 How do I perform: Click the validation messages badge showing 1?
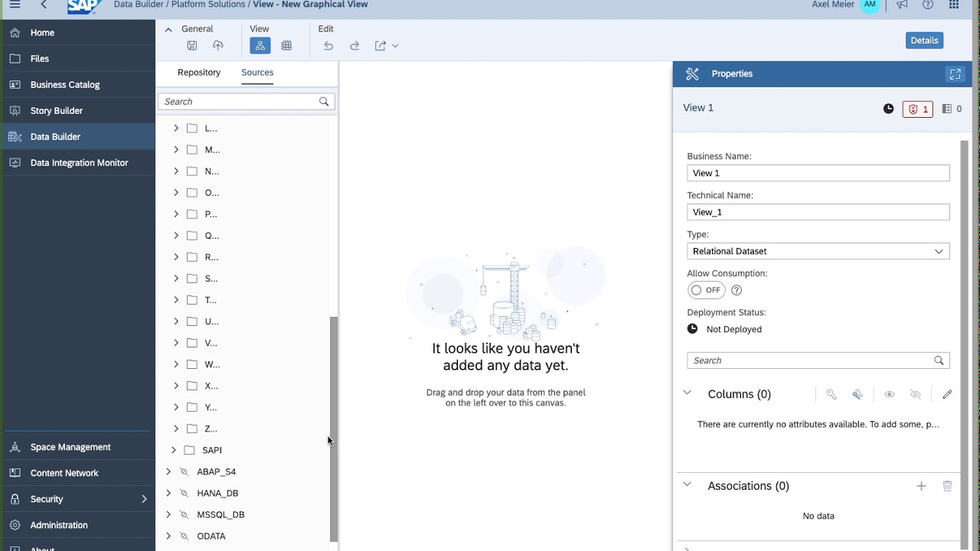click(918, 109)
